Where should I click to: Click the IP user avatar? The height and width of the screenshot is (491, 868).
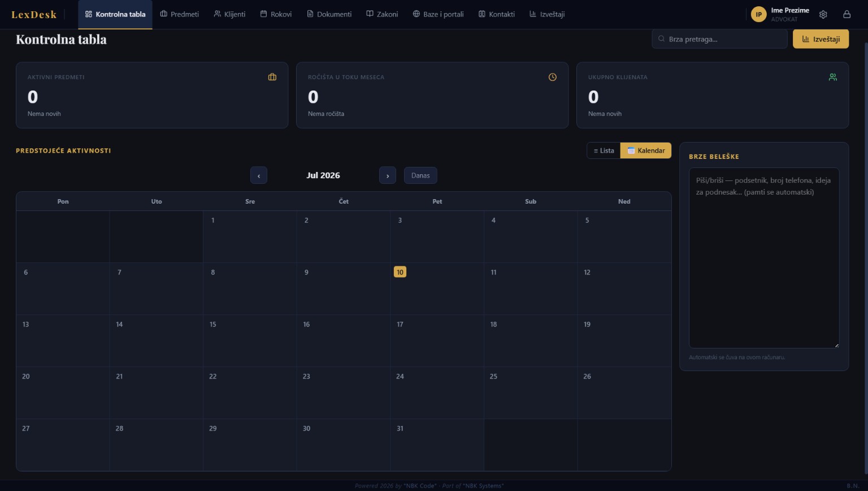coord(758,14)
